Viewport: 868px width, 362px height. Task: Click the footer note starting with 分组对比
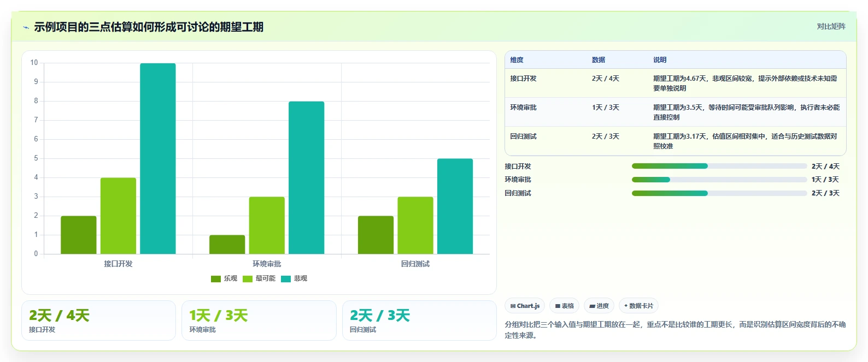pos(675,330)
